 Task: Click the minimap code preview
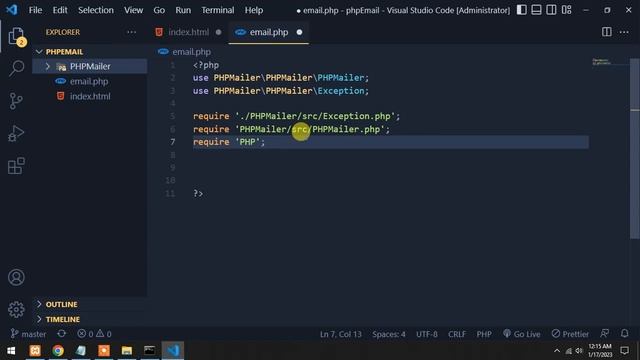tap(601, 62)
